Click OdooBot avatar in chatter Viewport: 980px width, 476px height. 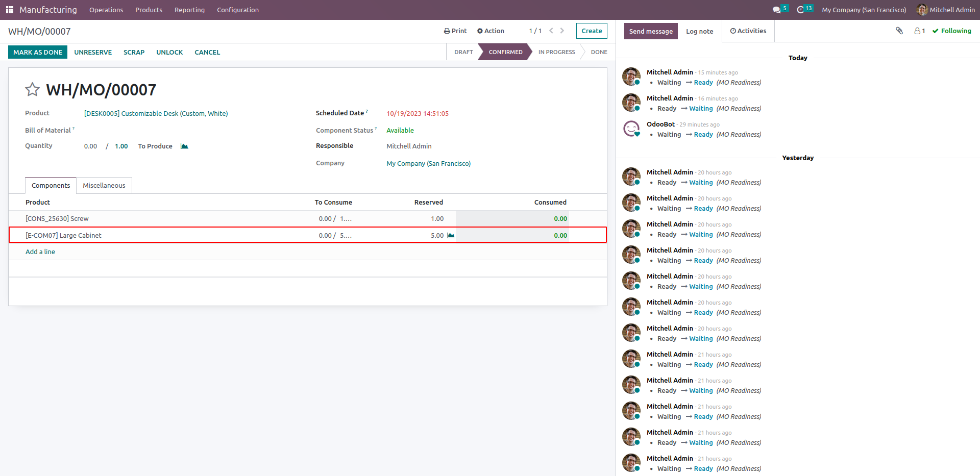point(631,129)
